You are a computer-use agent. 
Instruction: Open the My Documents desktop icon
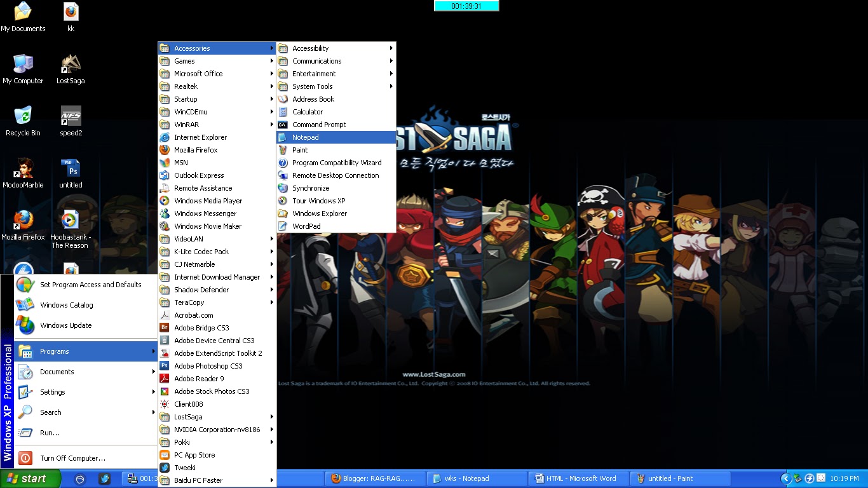[23, 17]
